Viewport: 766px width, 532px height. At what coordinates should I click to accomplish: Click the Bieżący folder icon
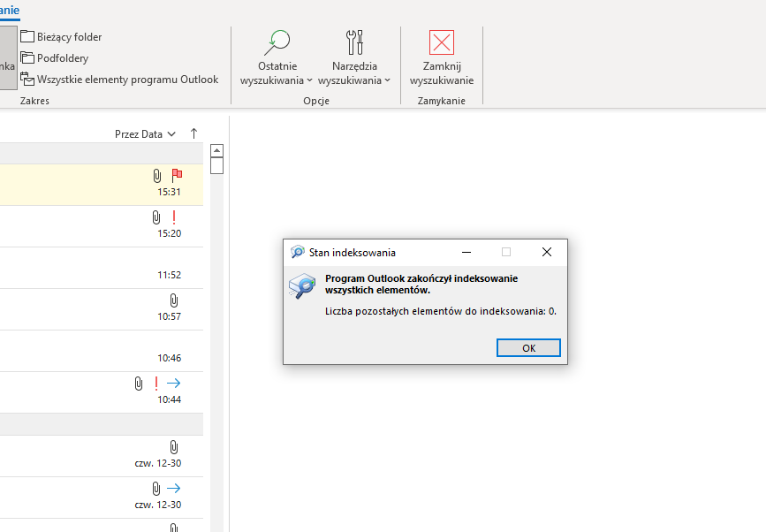[27, 36]
